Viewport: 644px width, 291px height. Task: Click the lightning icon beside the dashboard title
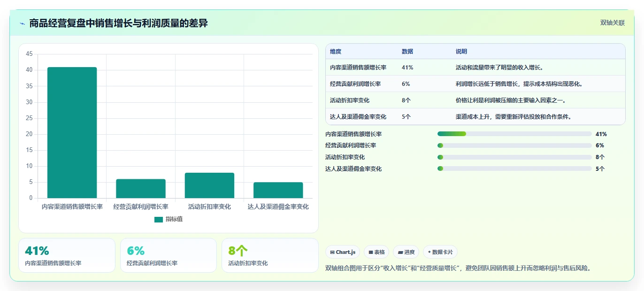(22, 23)
